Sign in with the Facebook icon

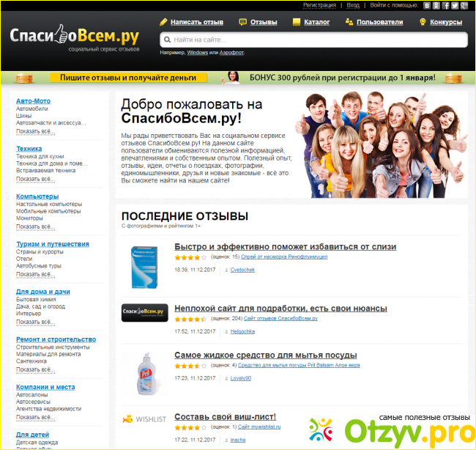pyautogui.click(x=445, y=5)
